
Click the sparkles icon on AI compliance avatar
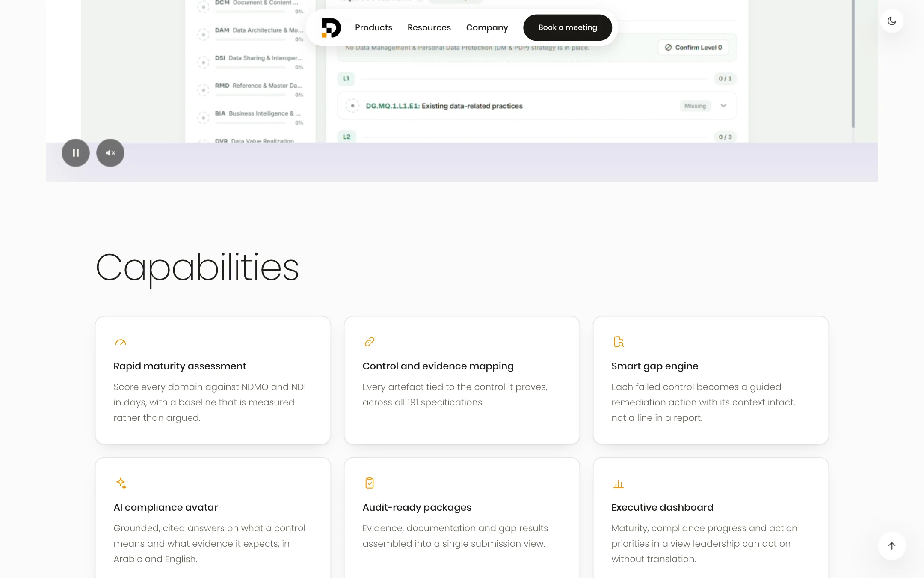coord(121,483)
